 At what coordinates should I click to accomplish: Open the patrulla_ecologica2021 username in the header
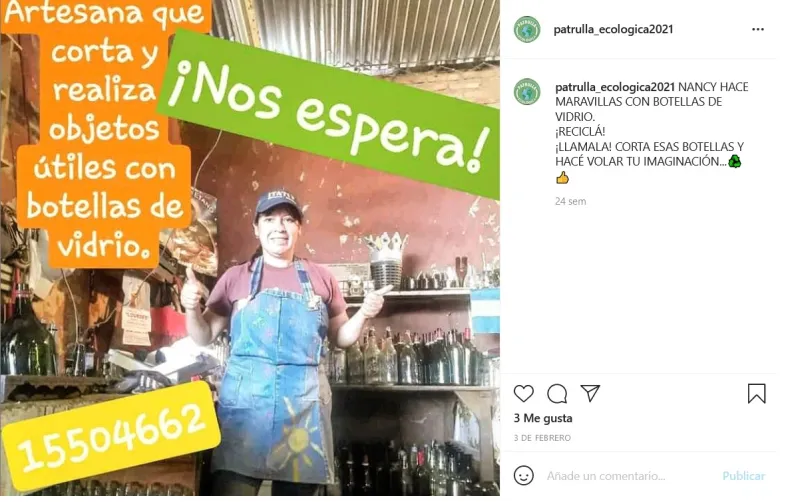click(613, 29)
